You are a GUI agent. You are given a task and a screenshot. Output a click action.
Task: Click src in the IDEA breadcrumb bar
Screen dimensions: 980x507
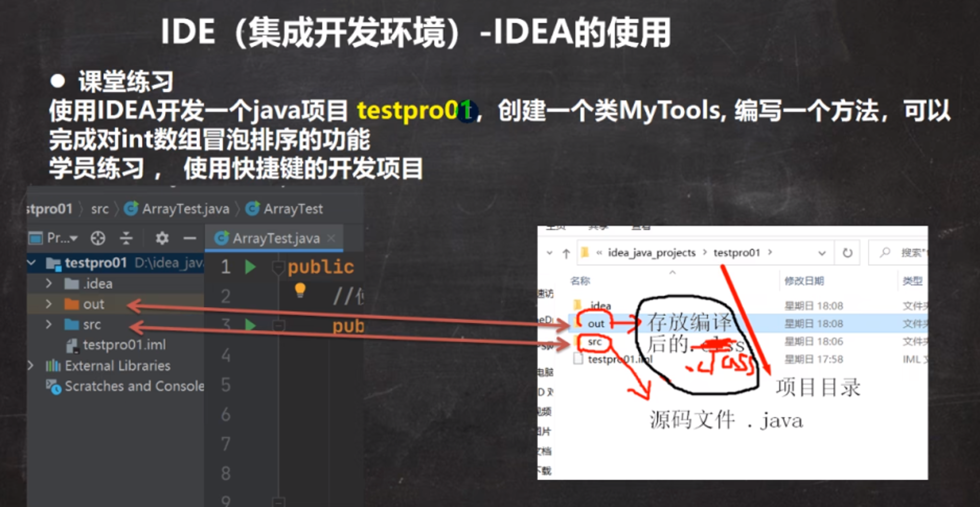tap(99, 209)
